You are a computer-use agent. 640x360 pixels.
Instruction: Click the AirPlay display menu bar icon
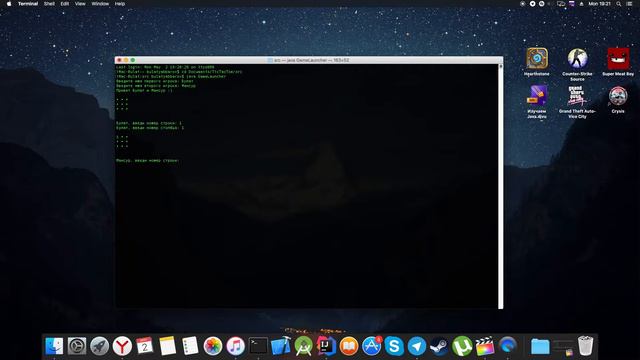(561, 4)
